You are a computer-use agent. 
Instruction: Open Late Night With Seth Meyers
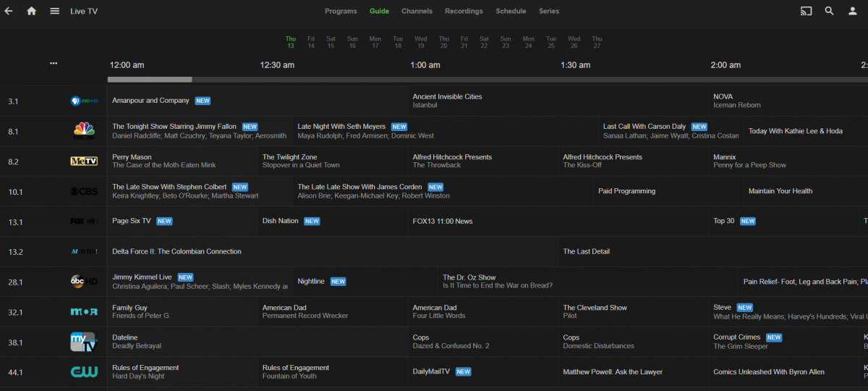[x=445, y=131]
